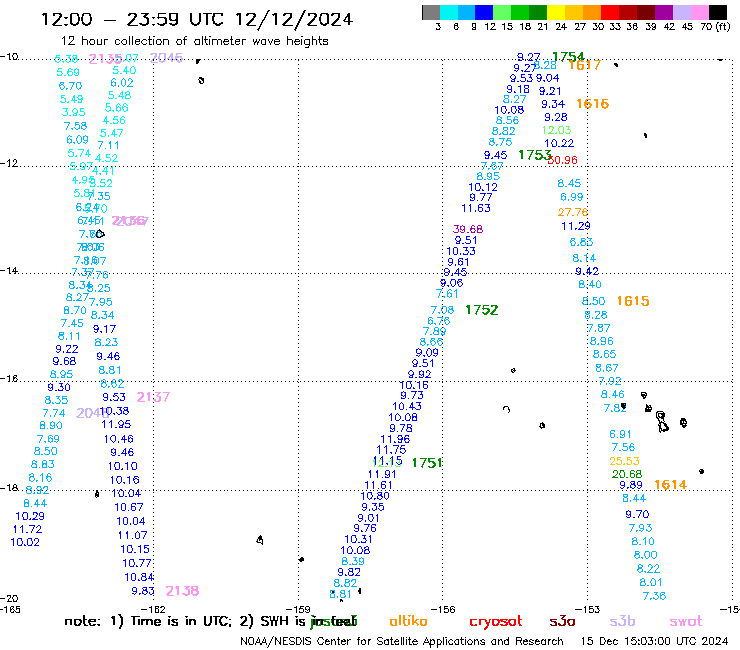The image size is (740, 650).
Task: Click the yellow swatch in the color legend
Action: click(556, 12)
